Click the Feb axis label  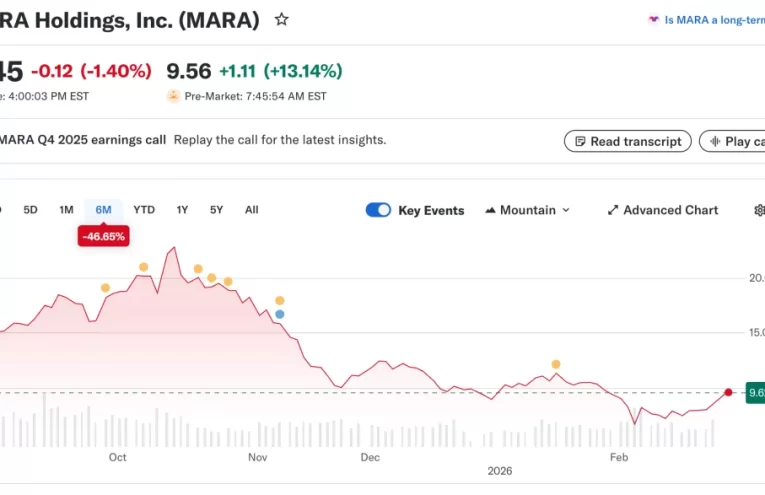click(619, 457)
